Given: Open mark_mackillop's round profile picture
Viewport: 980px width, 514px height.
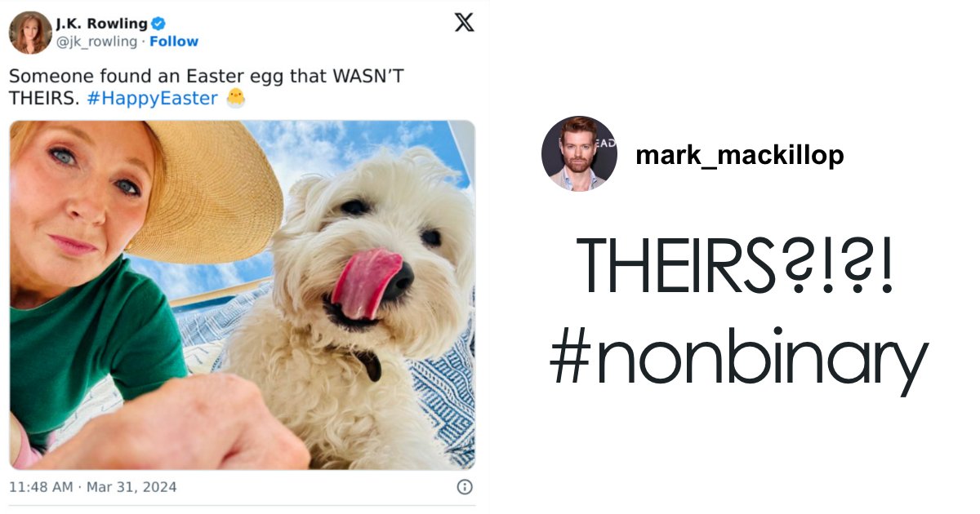Looking at the screenshot, I should coord(579,153).
